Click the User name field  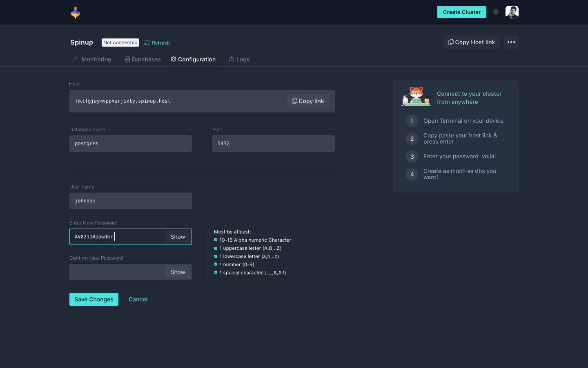pyautogui.click(x=131, y=201)
